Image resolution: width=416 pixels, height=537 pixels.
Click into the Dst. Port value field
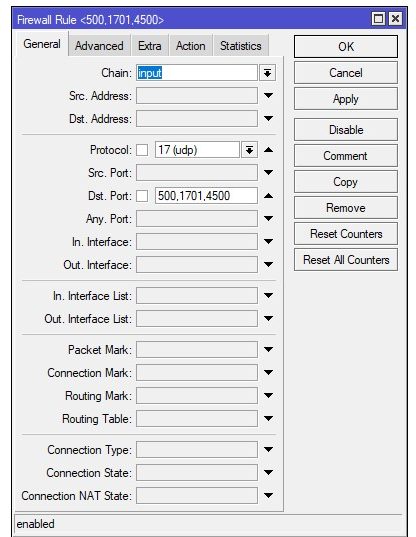pos(206,196)
